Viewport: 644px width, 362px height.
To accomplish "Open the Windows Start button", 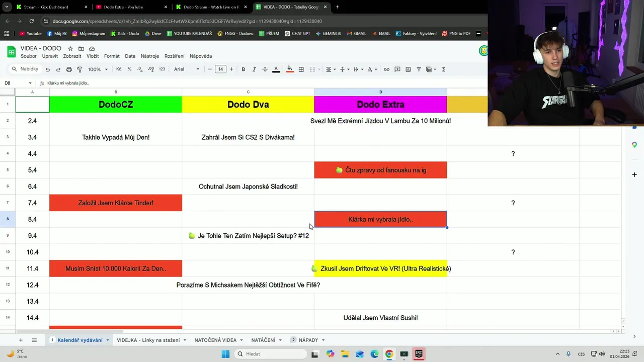I will [225, 354].
